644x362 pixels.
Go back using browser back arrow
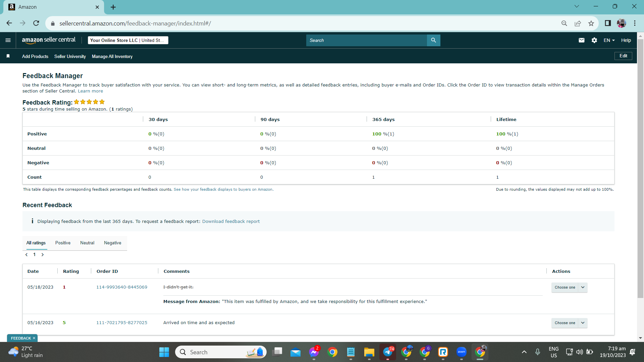tap(9, 23)
